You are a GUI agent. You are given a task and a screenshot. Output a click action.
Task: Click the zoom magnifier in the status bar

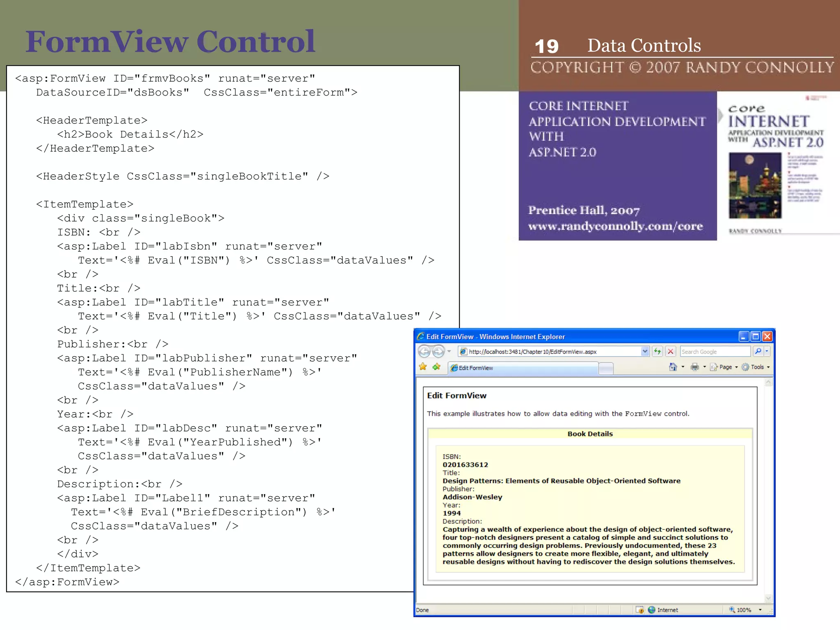pos(732,610)
